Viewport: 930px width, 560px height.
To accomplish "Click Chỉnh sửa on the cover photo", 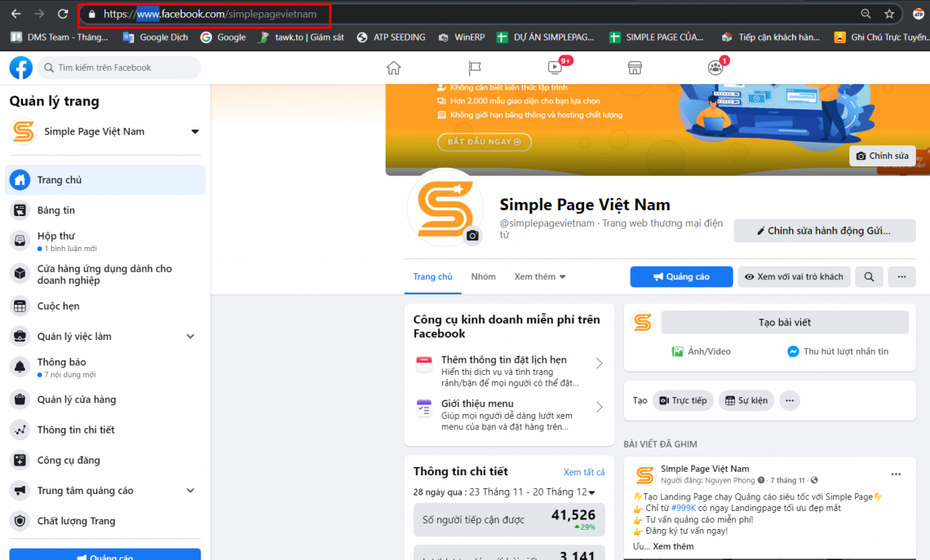I will [x=883, y=156].
